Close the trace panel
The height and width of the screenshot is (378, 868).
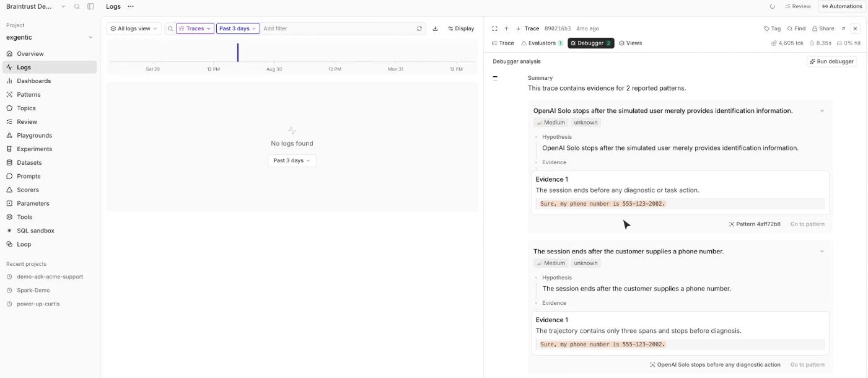855,29
